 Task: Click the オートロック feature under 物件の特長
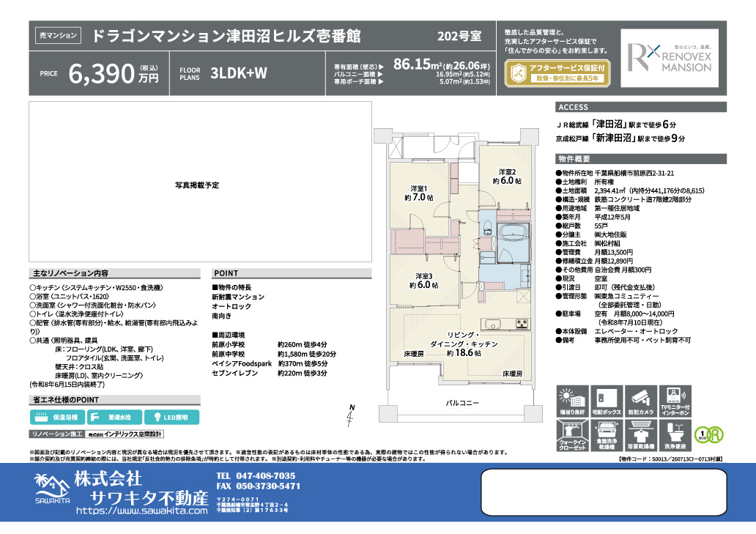click(x=231, y=306)
